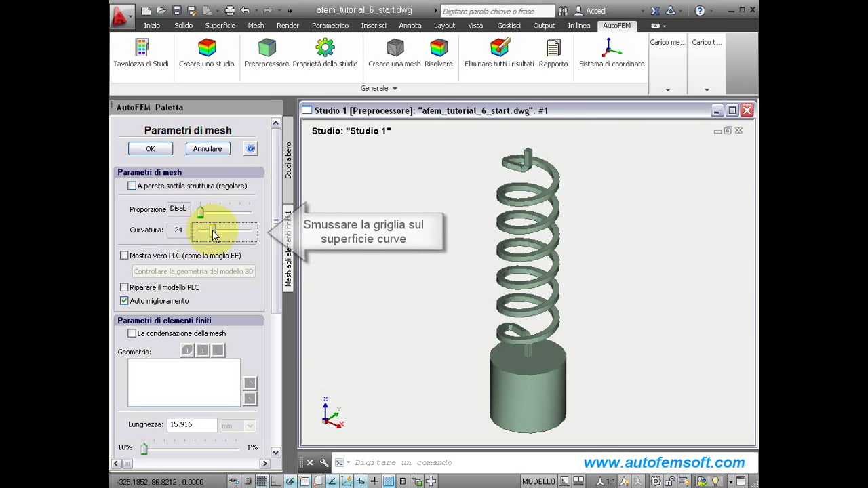
Task: Click the Curvatura slider handle
Action: (x=212, y=231)
